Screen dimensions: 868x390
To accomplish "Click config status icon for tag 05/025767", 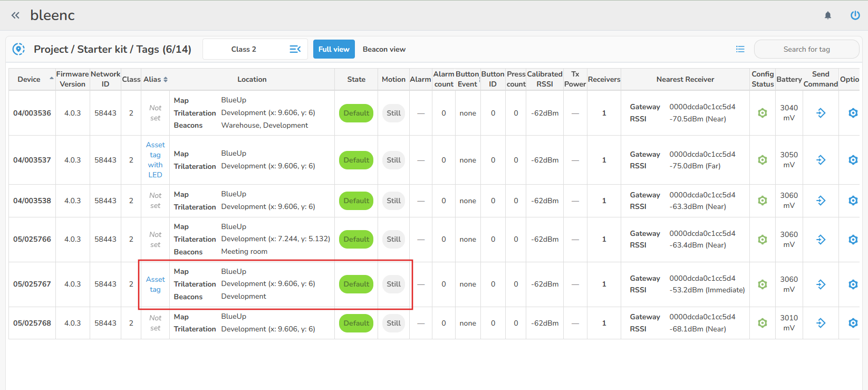I will 762,284.
